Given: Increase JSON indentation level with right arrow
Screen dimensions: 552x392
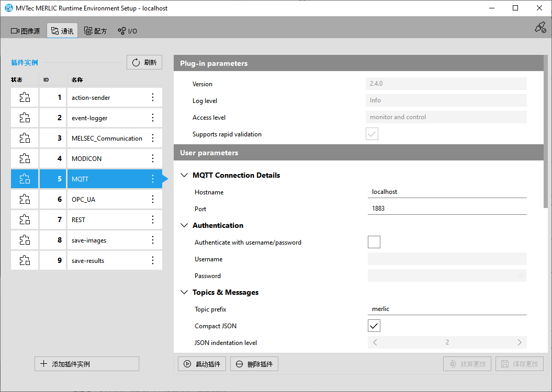Looking at the screenshot, I should click(519, 342).
